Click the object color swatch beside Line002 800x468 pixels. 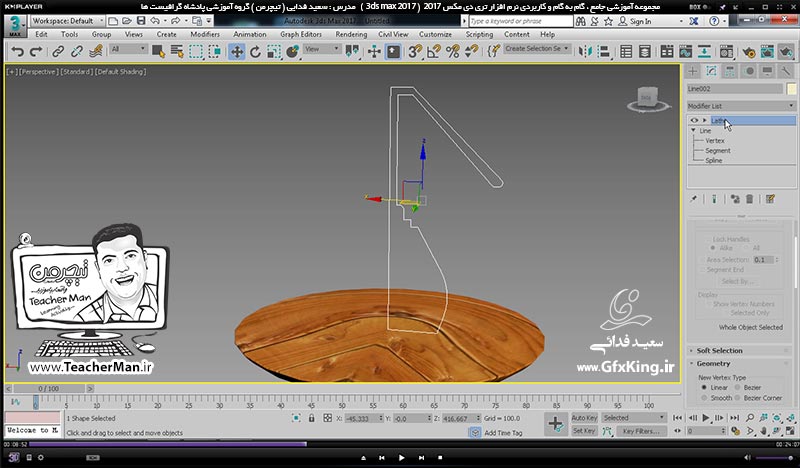coord(791,89)
